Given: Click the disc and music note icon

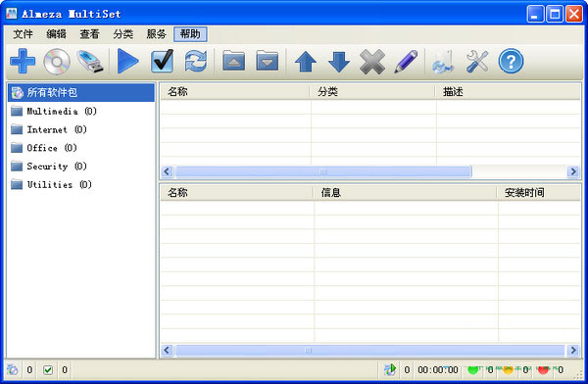Looking at the screenshot, I should pyautogui.click(x=444, y=62).
